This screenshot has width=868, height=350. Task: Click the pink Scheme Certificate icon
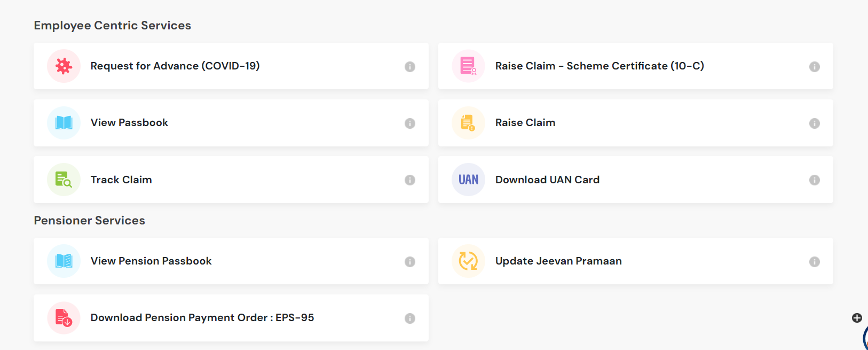tap(468, 66)
